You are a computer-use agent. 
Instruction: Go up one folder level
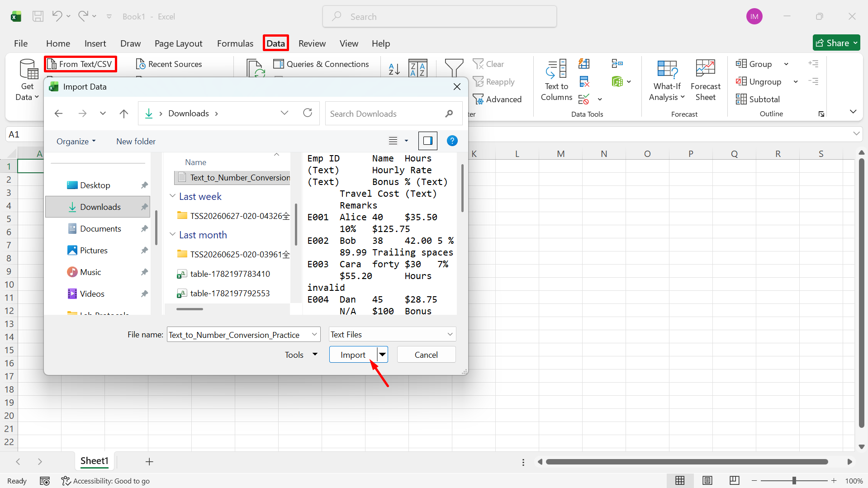click(x=123, y=114)
